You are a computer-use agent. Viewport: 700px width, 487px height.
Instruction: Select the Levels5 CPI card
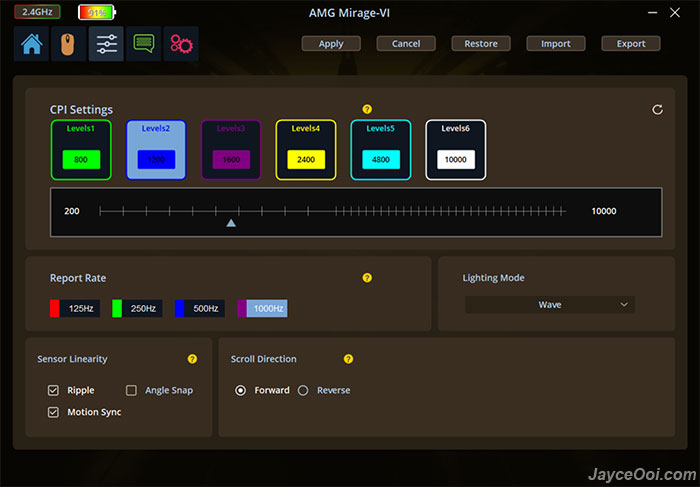pos(381,150)
